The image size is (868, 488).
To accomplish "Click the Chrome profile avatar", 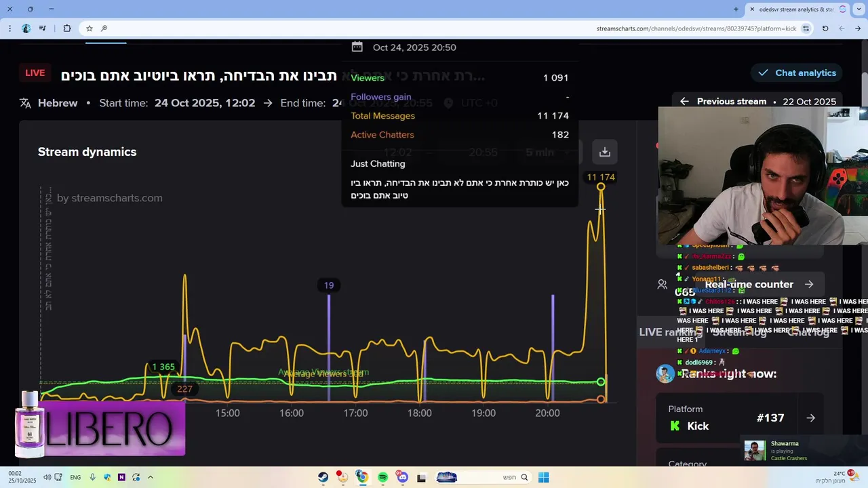I will coord(26,28).
